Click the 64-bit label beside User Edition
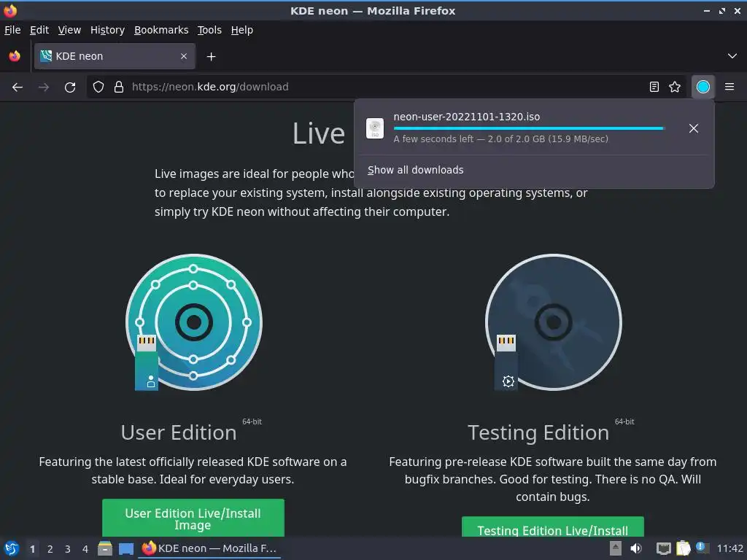Viewport: 747px width, 560px height. (x=252, y=421)
